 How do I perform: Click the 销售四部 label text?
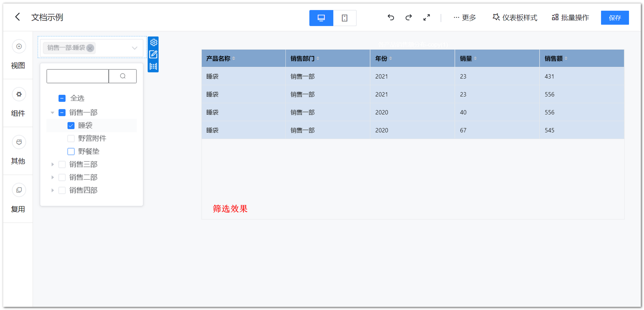point(83,191)
